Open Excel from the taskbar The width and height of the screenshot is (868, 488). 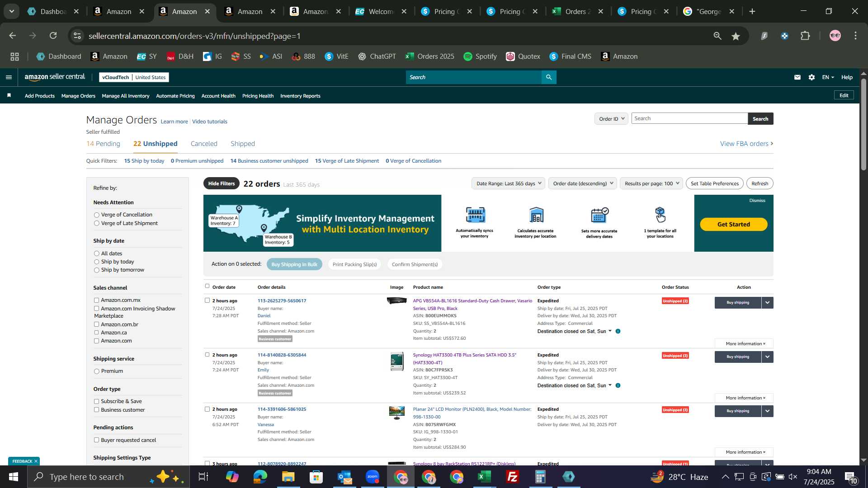click(x=484, y=477)
